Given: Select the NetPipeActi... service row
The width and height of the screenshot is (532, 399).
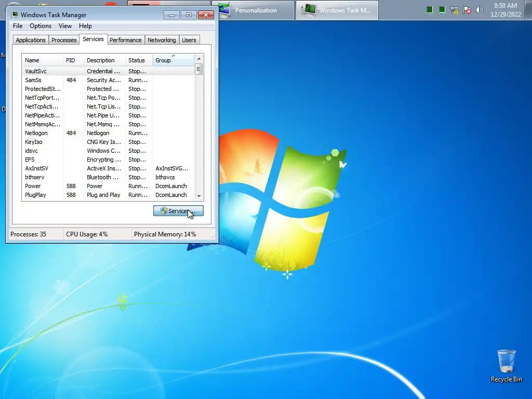Looking at the screenshot, I should point(108,115).
